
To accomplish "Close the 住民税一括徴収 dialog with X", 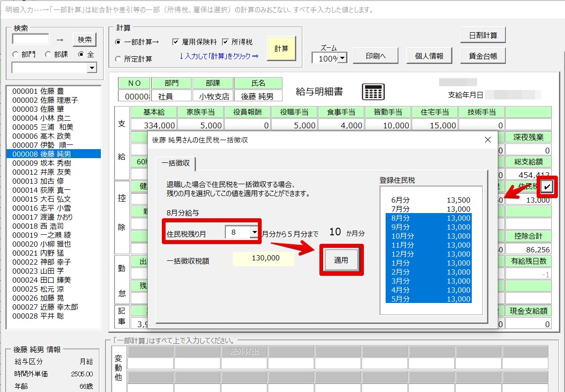I will [x=488, y=140].
